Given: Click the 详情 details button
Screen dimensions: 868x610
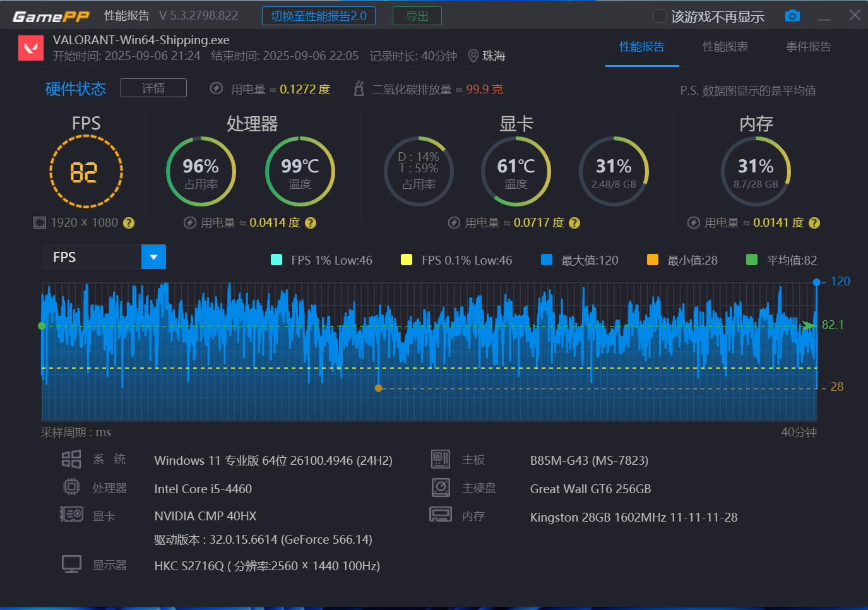Looking at the screenshot, I should click(153, 88).
